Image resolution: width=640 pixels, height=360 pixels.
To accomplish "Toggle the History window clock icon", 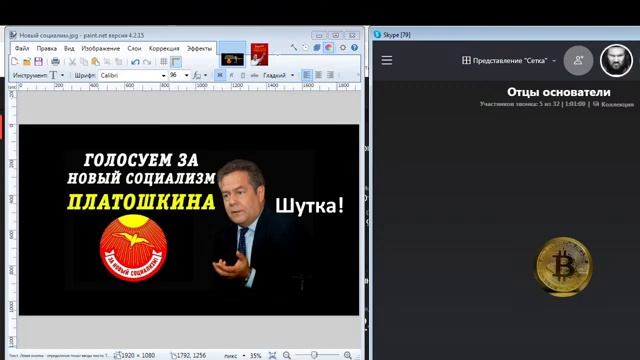I will pos(305,47).
